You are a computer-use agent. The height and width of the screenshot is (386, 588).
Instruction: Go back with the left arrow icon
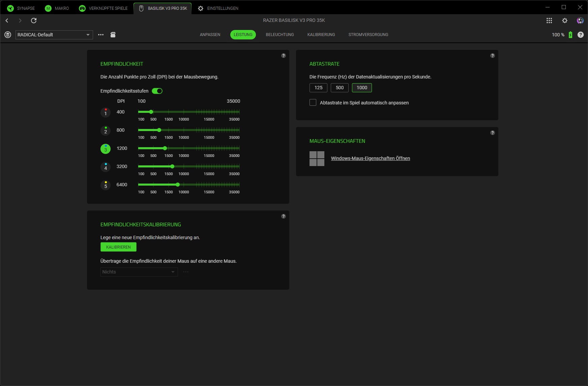click(x=7, y=21)
